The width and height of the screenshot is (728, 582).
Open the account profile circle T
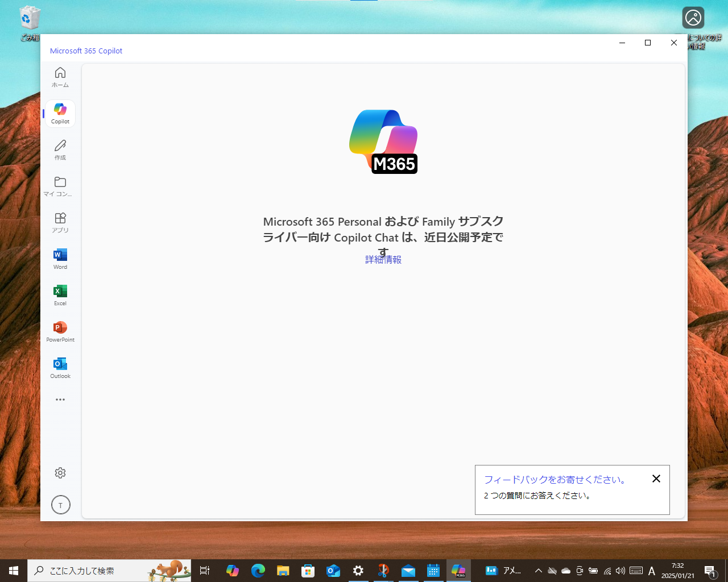point(61,505)
